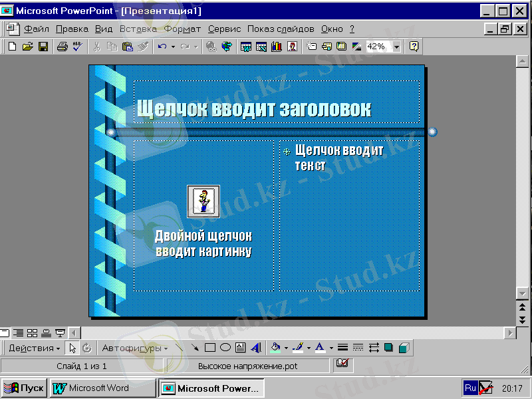Open the line color dropdown arrow

point(309,348)
